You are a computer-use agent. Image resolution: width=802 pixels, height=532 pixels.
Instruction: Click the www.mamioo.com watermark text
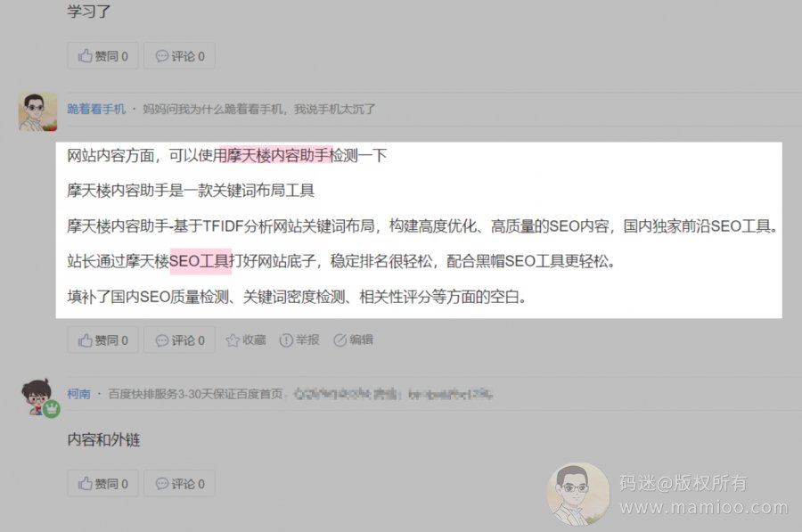(x=704, y=507)
